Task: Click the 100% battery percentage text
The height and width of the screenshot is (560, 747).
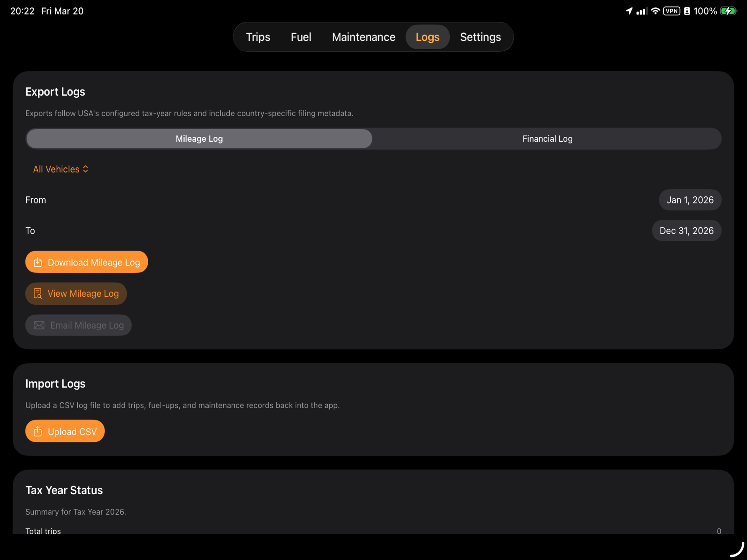Action: (705, 11)
